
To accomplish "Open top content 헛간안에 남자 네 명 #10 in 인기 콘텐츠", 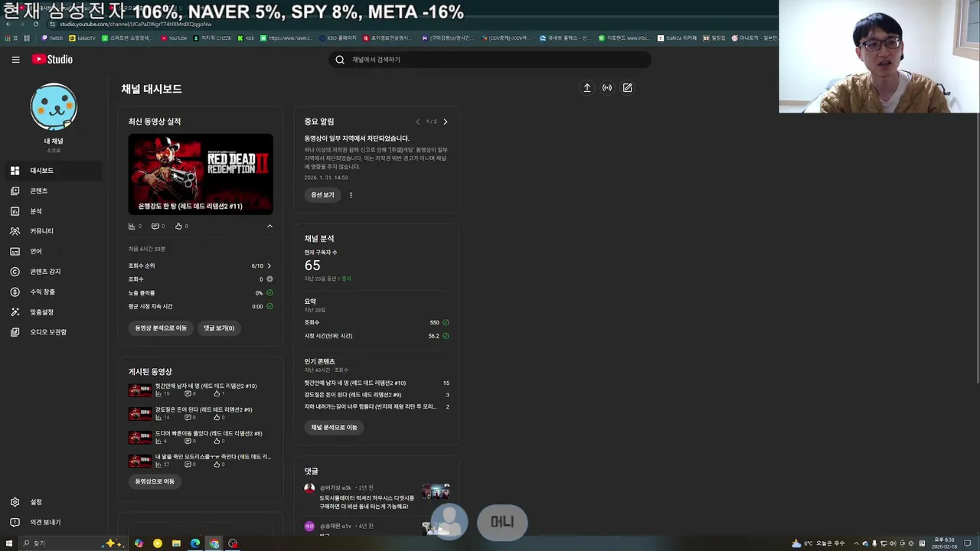I will click(355, 383).
